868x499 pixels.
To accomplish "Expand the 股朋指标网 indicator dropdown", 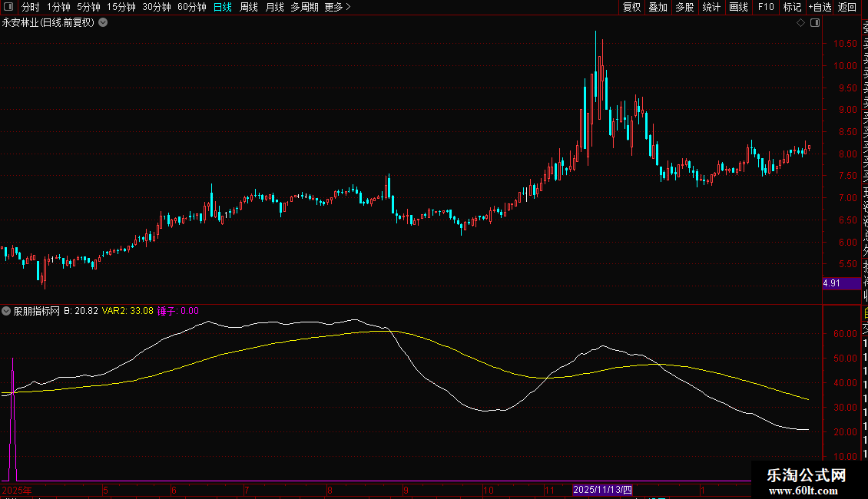I will (6, 311).
